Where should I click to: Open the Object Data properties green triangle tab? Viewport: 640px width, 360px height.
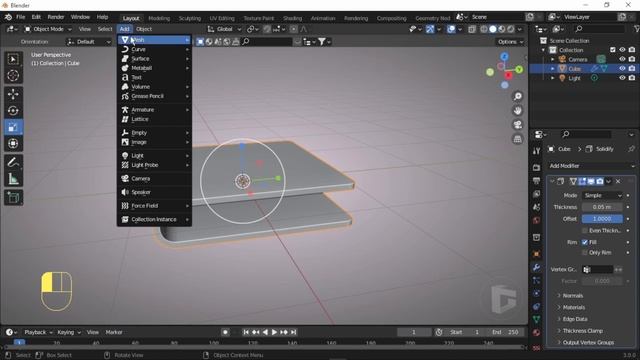pos(536,319)
